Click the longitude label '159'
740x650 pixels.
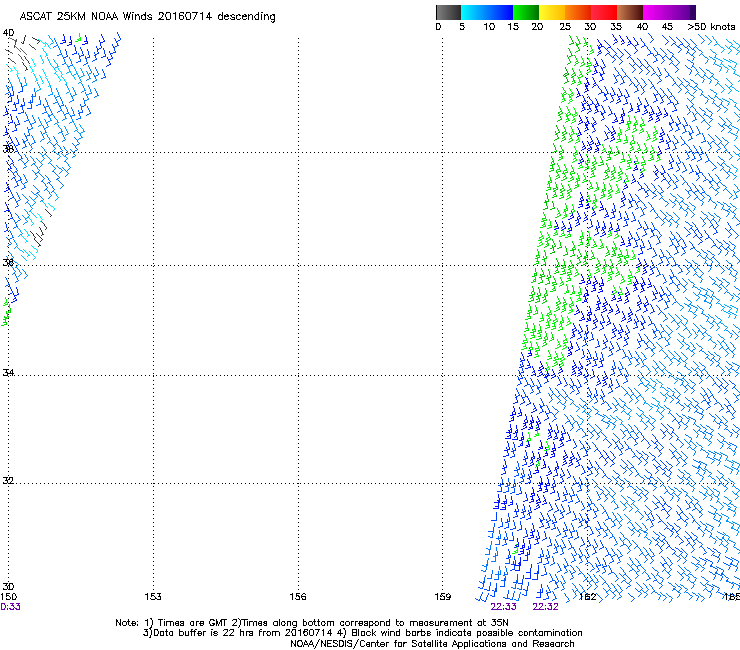[443, 597]
